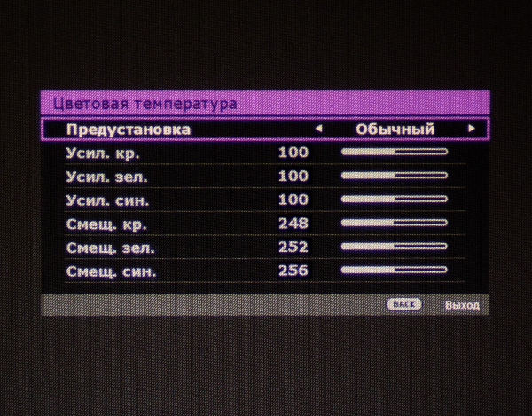
Task: Click the Усил. кр. slider bar
Action: click(395, 153)
